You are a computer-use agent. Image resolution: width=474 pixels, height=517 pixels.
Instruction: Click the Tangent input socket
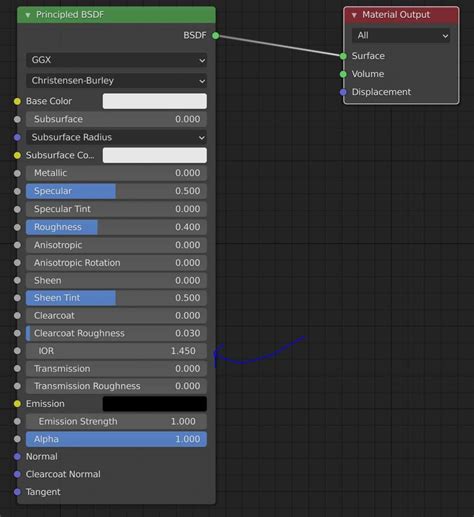coord(17,492)
